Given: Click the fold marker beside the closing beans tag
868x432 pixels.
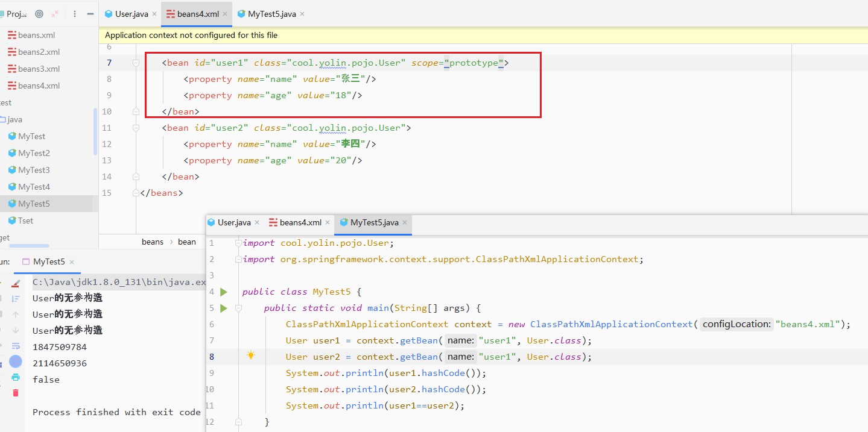Looking at the screenshot, I should click(136, 193).
